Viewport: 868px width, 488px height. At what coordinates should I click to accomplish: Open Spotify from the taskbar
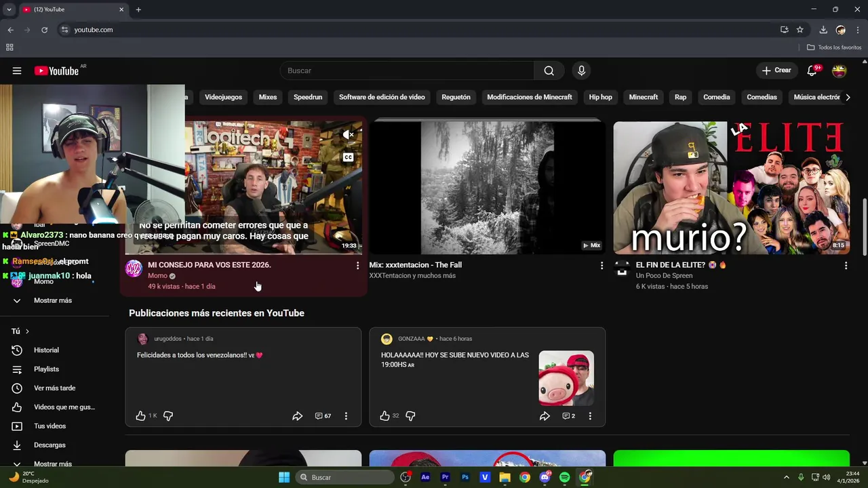[x=565, y=477]
